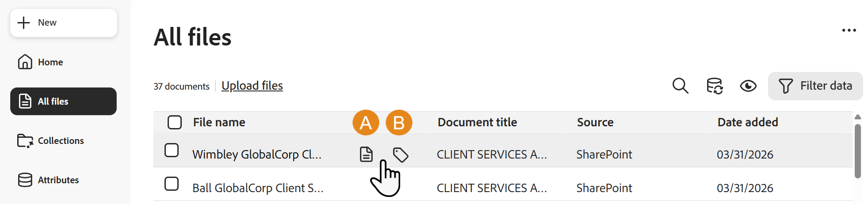Click the document icon on Wimbley row
The width and height of the screenshot is (868, 204).
[x=366, y=155]
